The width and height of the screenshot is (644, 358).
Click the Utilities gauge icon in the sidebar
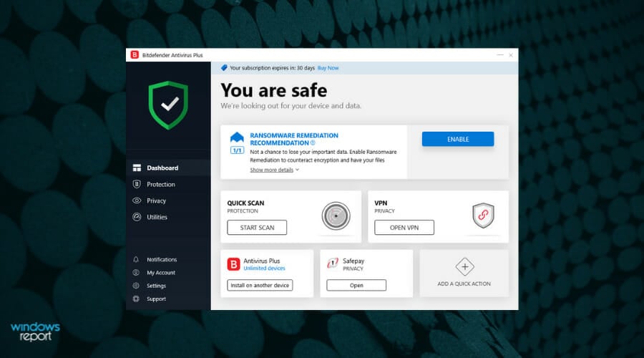point(137,217)
